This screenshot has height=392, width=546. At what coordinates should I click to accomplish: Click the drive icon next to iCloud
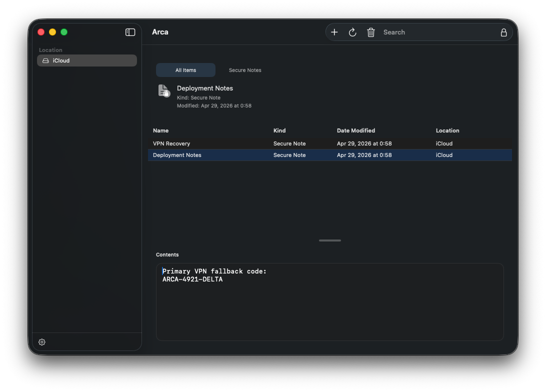[45, 60]
